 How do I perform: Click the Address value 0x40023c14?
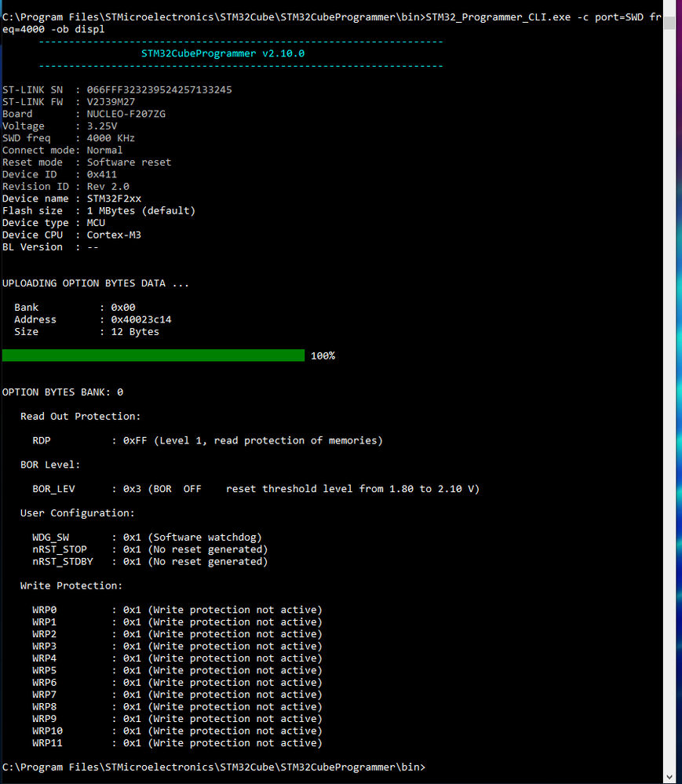(x=141, y=319)
